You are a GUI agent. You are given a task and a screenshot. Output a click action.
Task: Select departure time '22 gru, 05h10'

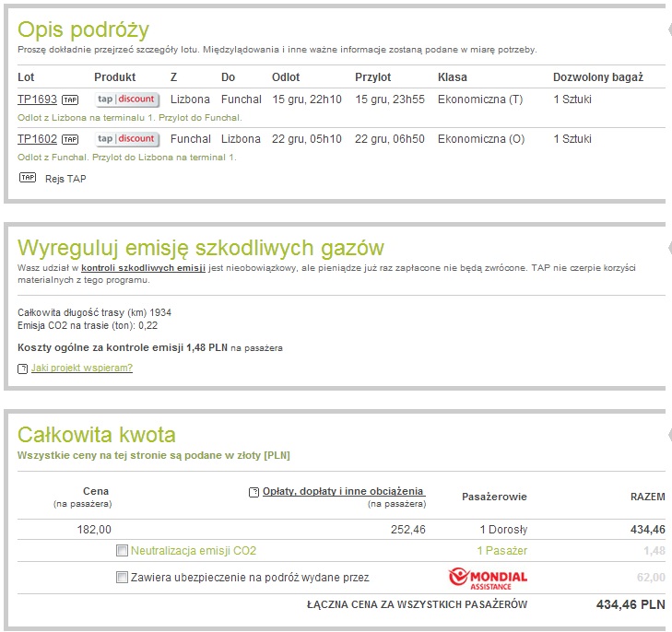tap(307, 139)
